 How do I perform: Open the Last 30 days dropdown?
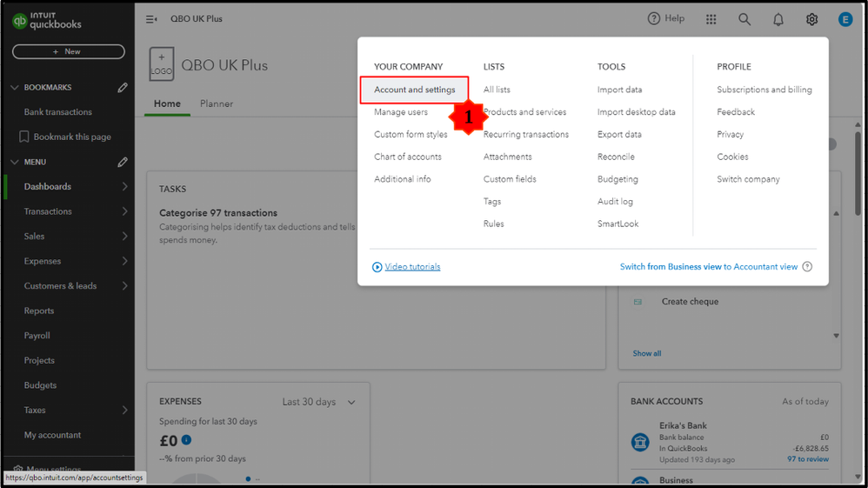point(319,402)
